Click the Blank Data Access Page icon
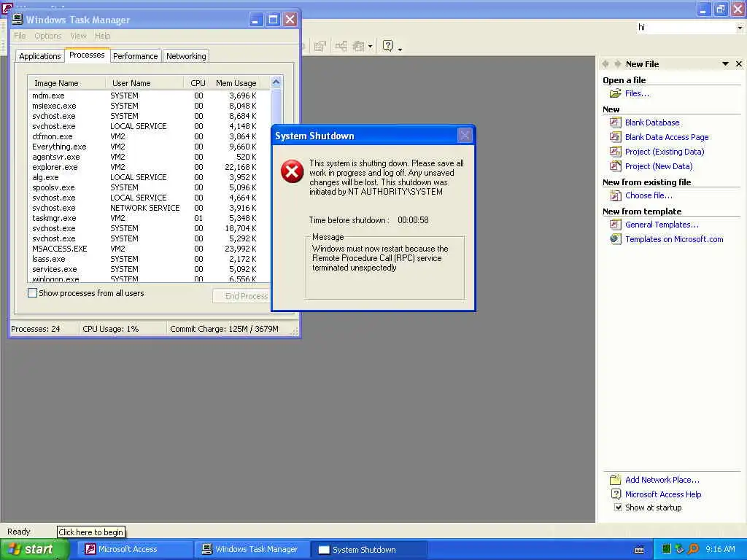This screenshot has width=747, height=560. click(x=616, y=137)
